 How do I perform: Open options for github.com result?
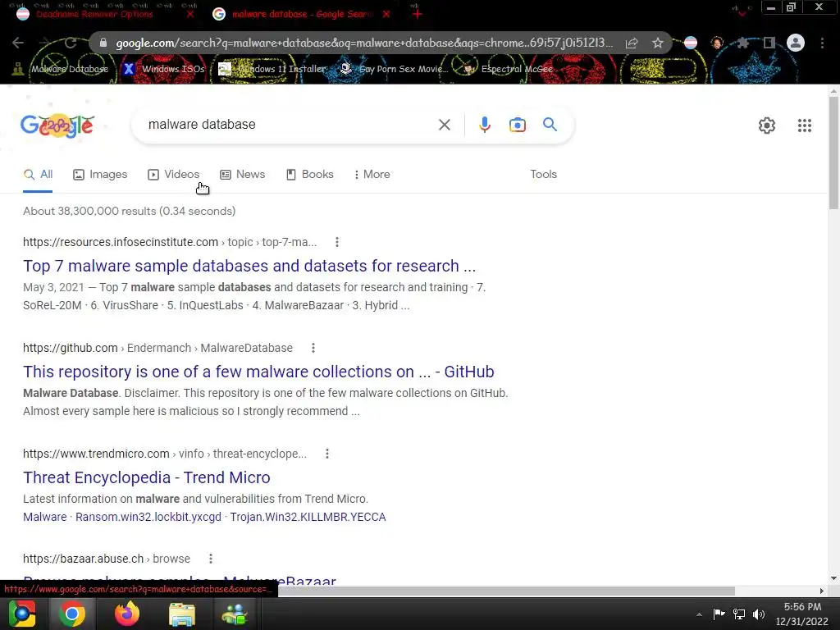(313, 348)
